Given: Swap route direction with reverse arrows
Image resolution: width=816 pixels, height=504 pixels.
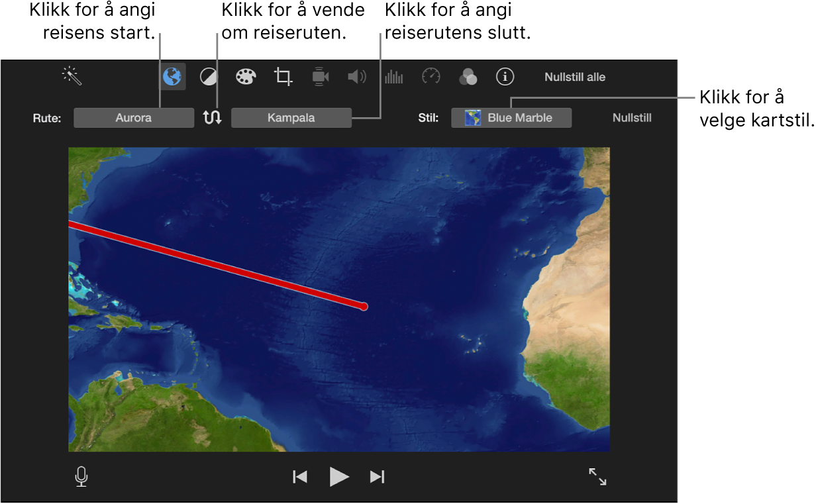Looking at the screenshot, I should [x=213, y=118].
